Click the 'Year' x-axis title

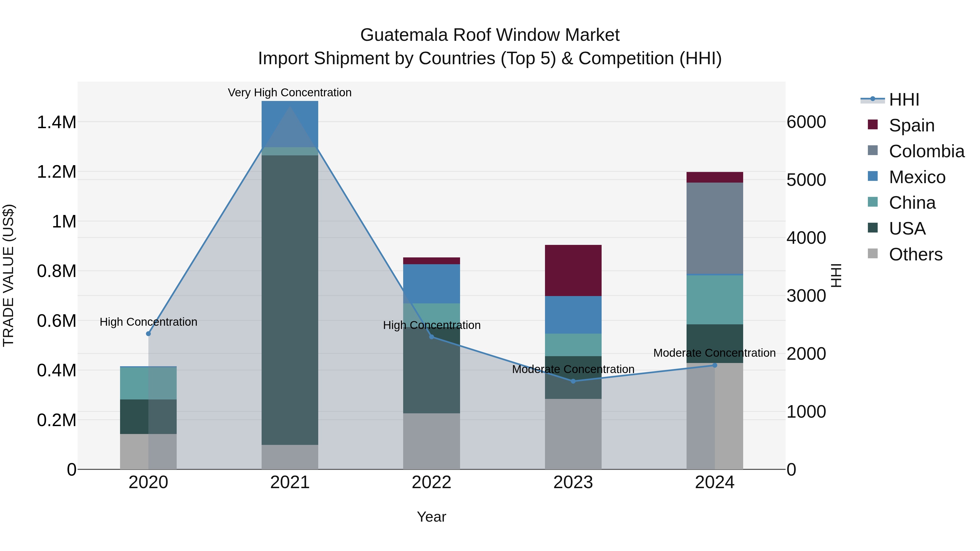click(431, 517)
